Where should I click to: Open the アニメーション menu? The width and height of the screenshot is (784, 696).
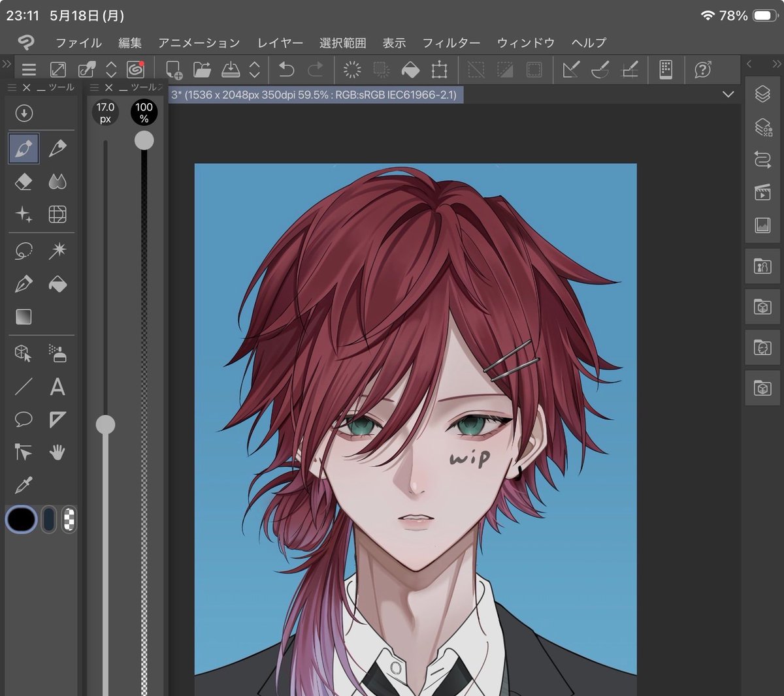(199, 43)
